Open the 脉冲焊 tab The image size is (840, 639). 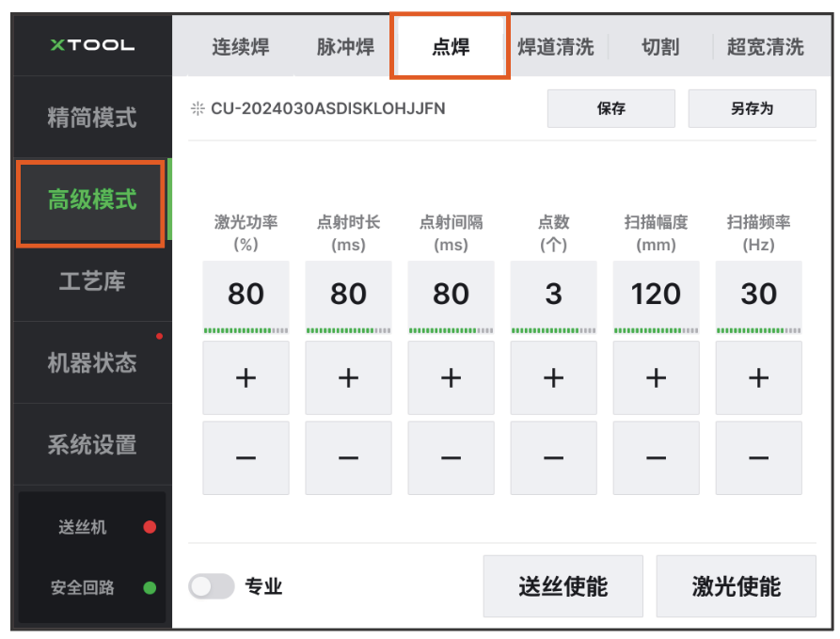pos(345,47)
